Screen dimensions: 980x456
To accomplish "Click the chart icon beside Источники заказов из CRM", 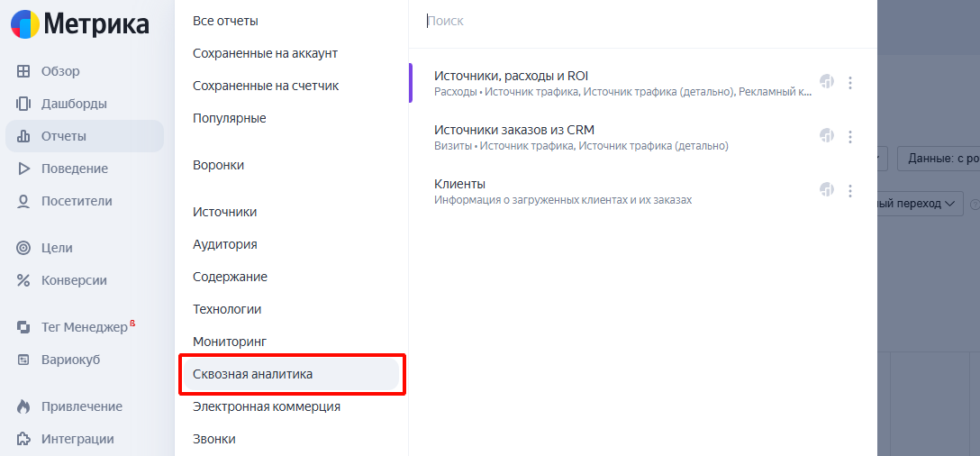I will pos(827,136).
